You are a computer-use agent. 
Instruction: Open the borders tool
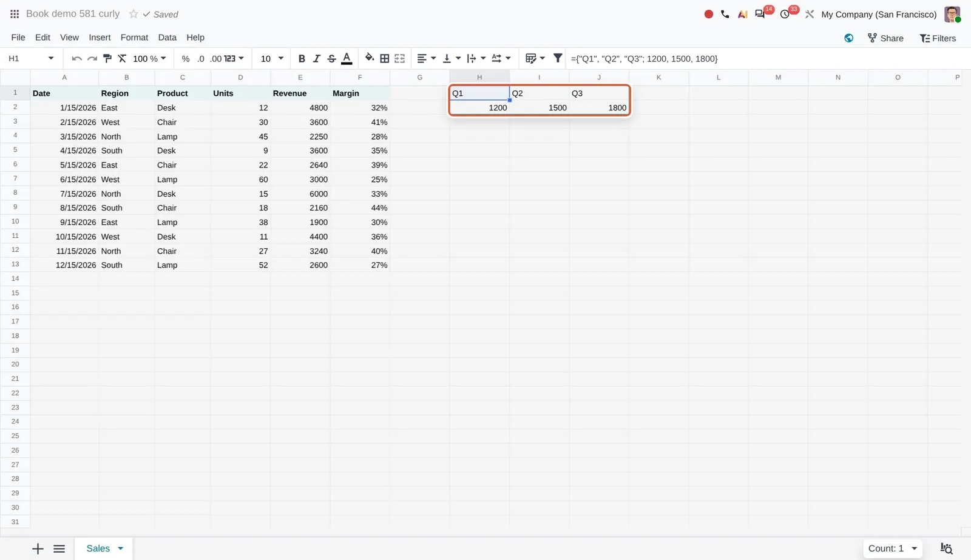(385, 58)
